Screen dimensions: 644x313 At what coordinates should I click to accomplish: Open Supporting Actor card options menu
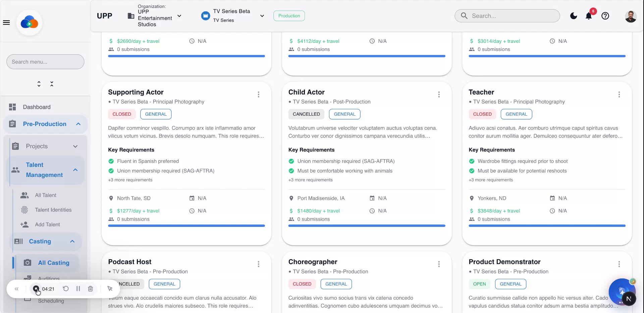point(258,95)
